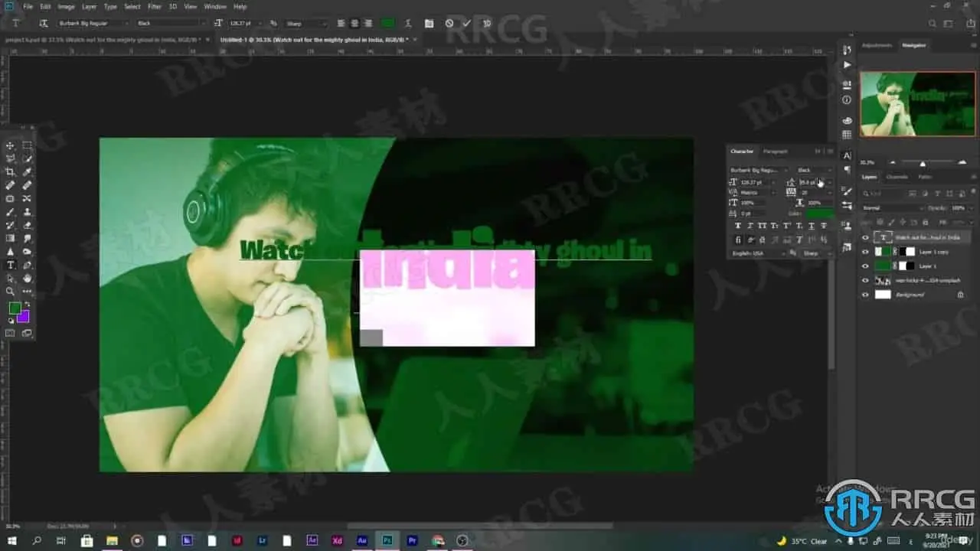This screenshot has width=980, height=551.
Task: Open English: USA language dropdown
Action: pos(757,253)
